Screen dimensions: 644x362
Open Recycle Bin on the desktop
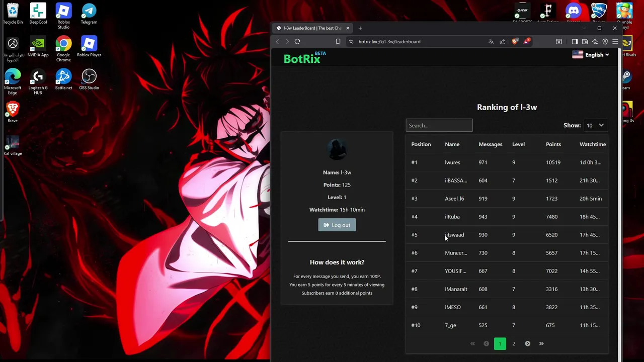click(13, 14)
